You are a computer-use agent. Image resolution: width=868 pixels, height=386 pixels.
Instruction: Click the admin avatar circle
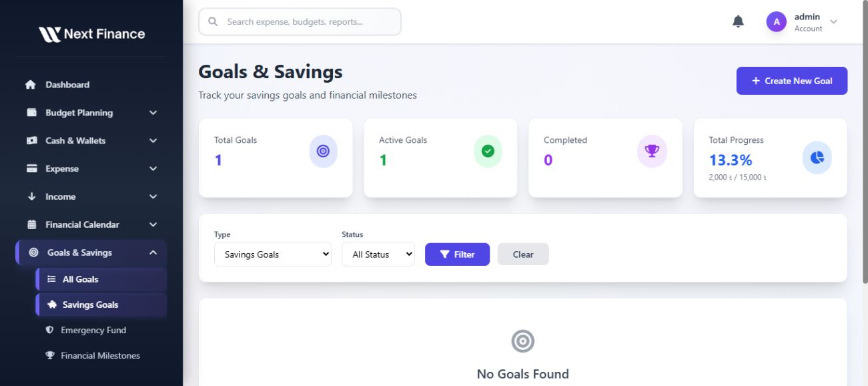[x=776, y=22]
